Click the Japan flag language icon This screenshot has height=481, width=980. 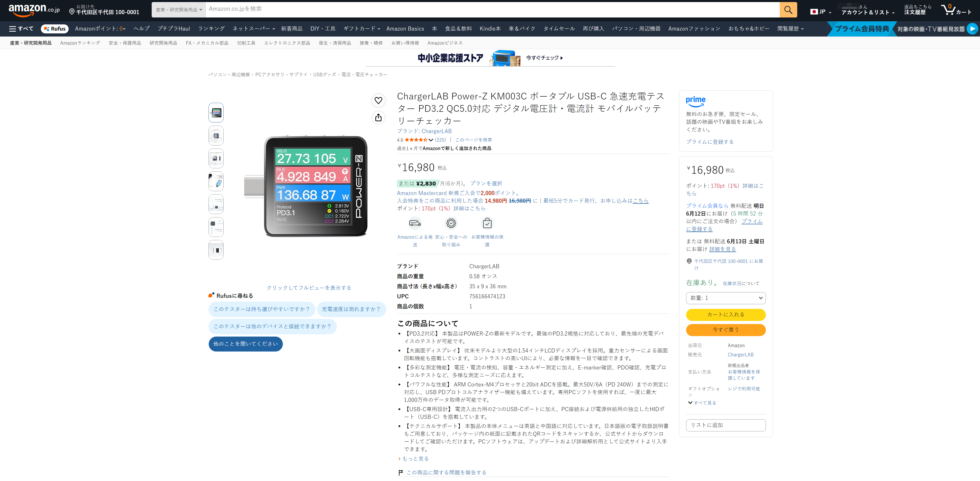click(814, 12)
